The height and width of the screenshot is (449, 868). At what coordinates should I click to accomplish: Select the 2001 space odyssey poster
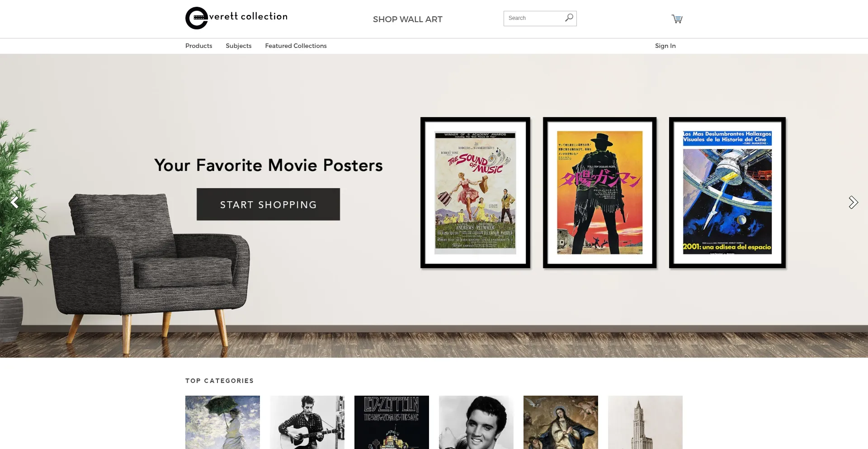click(x=727, y=193)
